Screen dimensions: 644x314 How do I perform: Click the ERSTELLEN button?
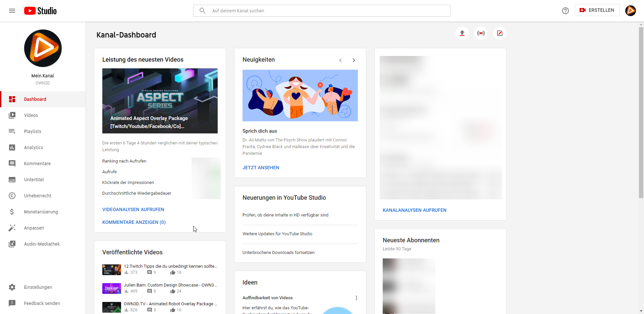[x=597, y=10]
